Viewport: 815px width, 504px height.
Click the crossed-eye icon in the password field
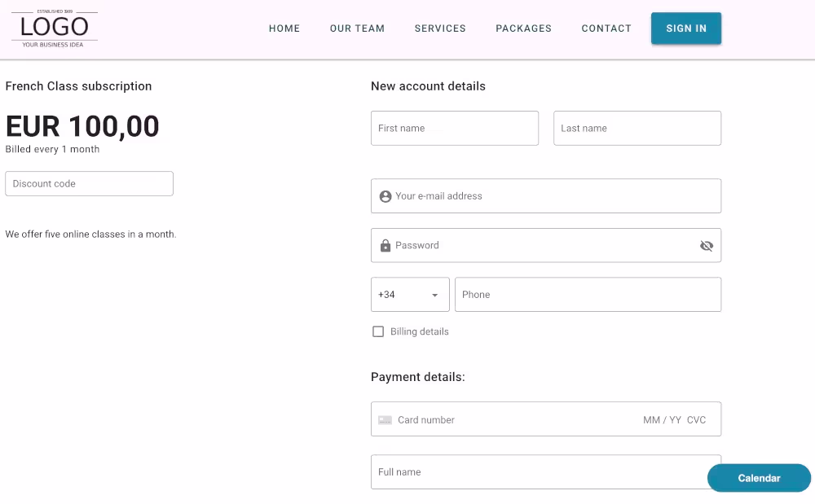point(706,245)
